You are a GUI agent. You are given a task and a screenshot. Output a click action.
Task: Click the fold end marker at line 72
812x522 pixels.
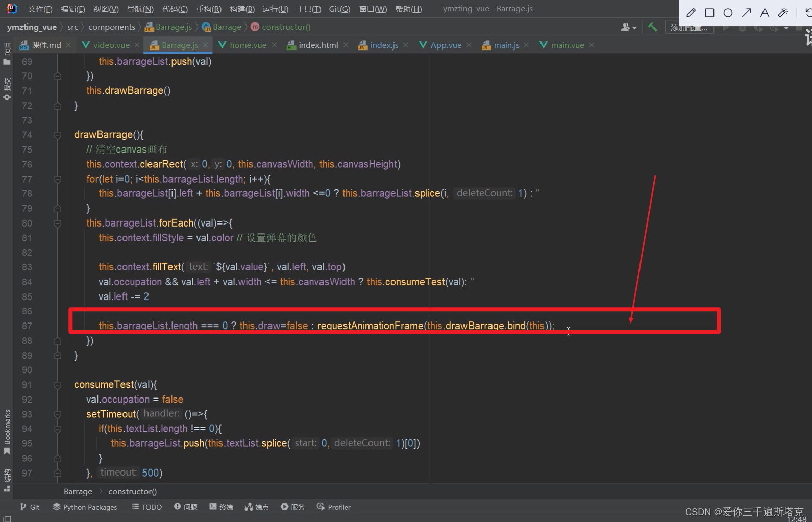pos(58,106)
